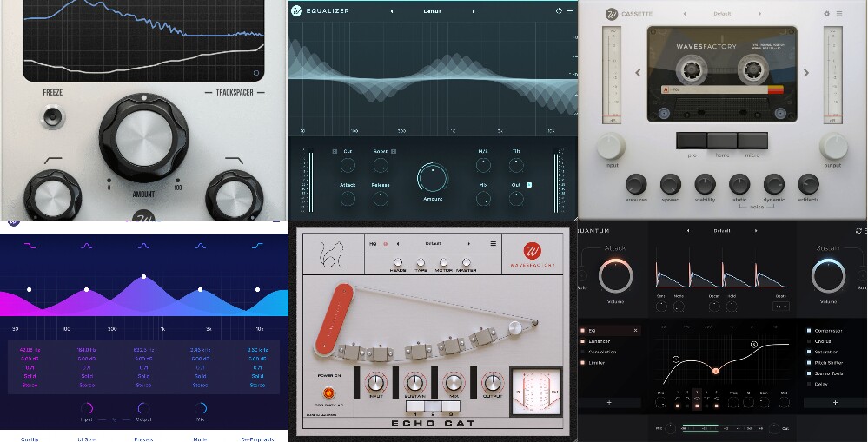This screenshot has height=442, width=868.
Task: Select the pro button on Cassette
Action: point(692,141)
